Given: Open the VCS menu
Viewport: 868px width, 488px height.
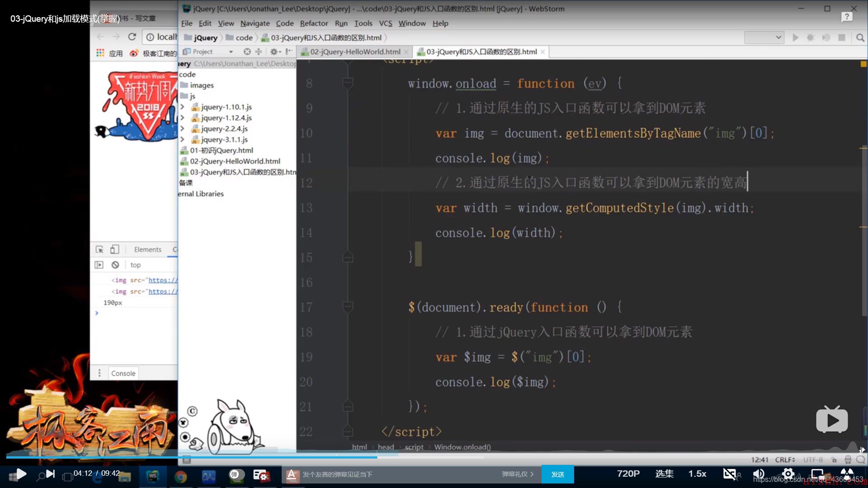Looking at the screenshot, I should (x=386, y=23).
